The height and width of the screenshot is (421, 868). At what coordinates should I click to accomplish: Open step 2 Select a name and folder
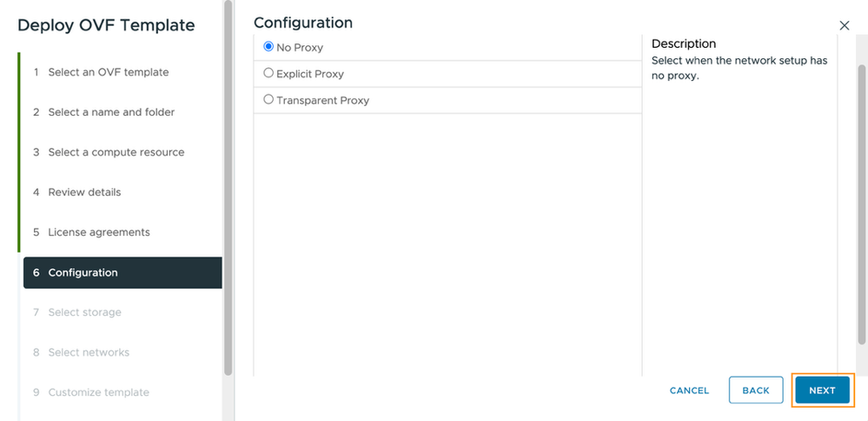(111, 112)
